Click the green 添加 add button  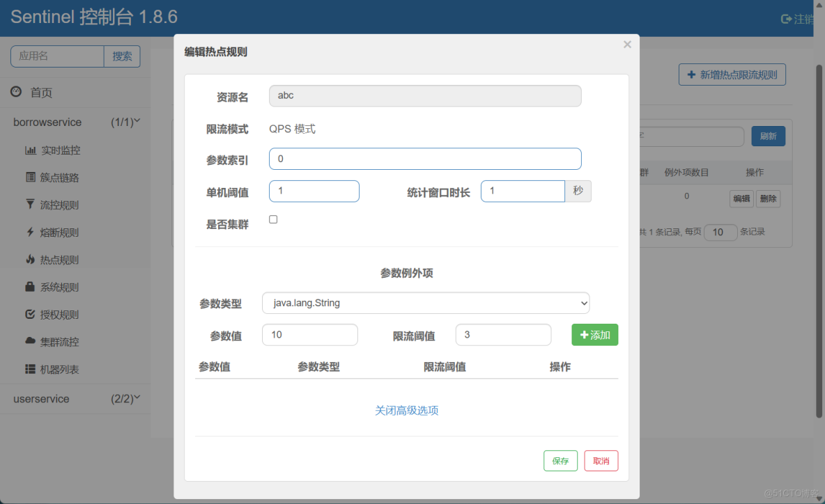click(x=594, y=335)
